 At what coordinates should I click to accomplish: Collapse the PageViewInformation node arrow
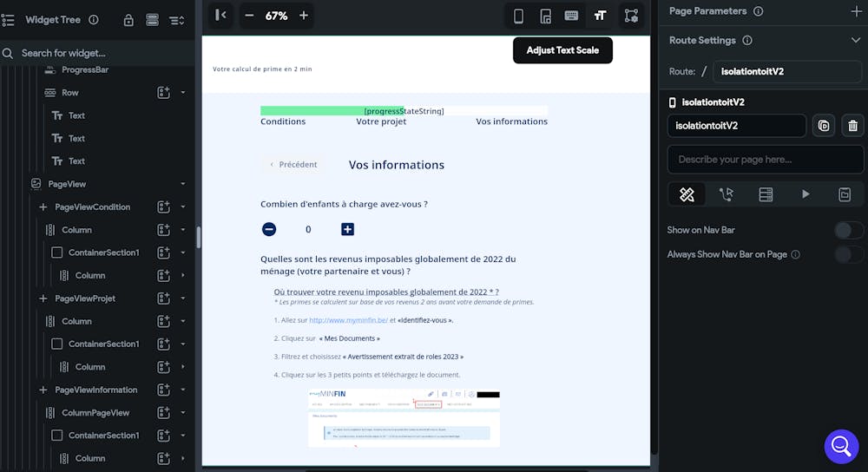(182, 390)
